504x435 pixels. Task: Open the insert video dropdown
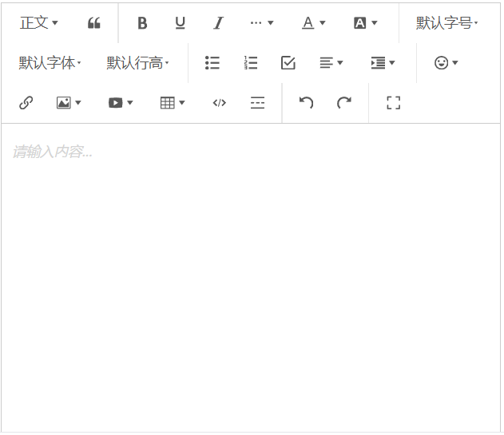point(121,103)
